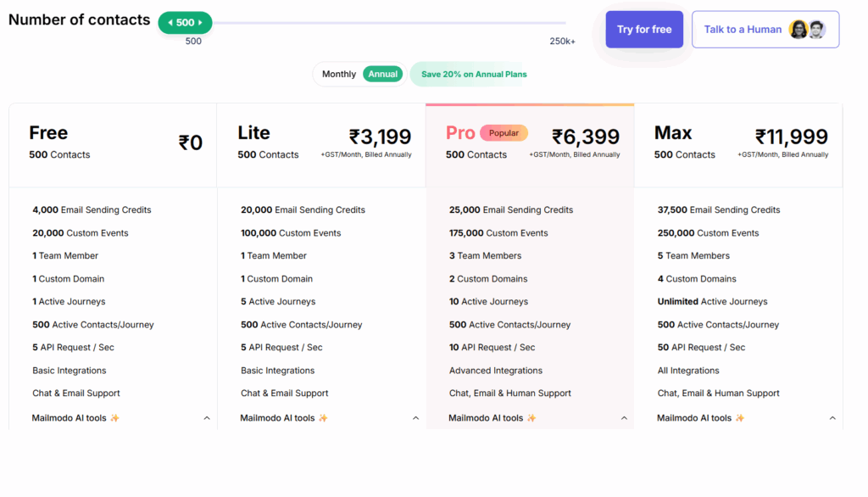Click the Popular badge on the Pro plan
Image resolution: width=868 pixels, height=497 pixels.
click(505, 133)
